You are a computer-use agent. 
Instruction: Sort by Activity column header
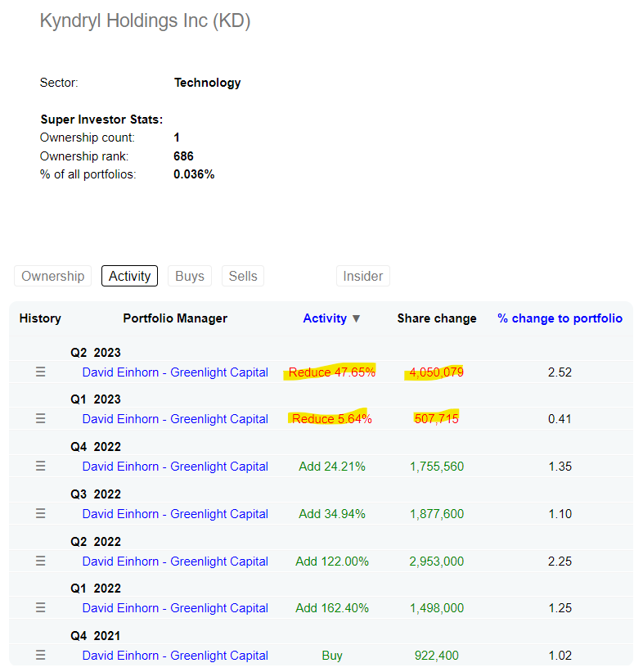click(x=325, y=318)
